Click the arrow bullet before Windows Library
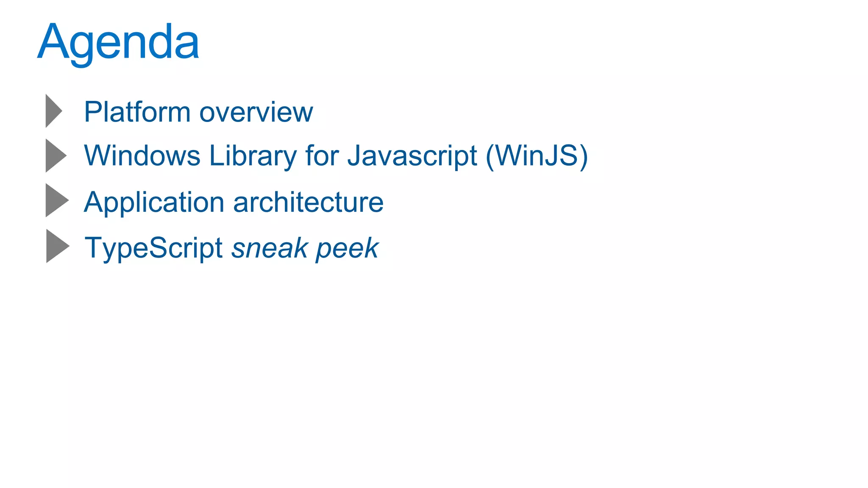Image resolution: width=868 pixels, height=488 pixels. 55,155
